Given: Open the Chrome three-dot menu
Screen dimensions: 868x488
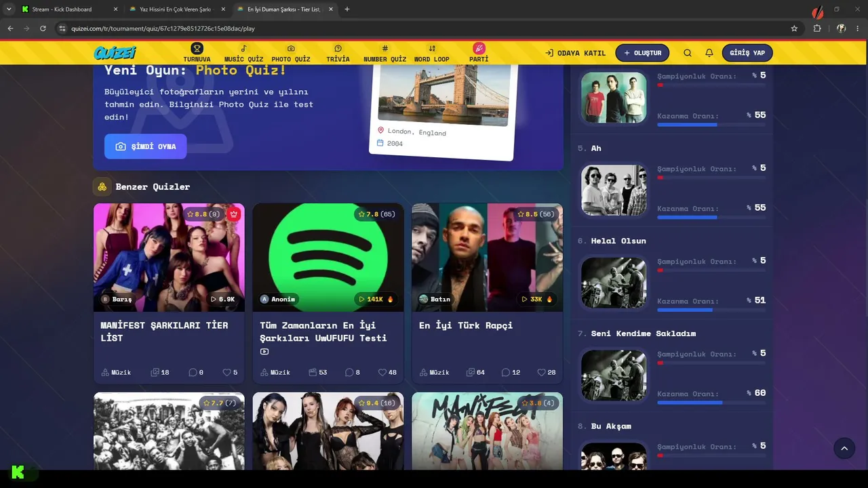Looking at the screenshot, I should [x=858, y=28].
